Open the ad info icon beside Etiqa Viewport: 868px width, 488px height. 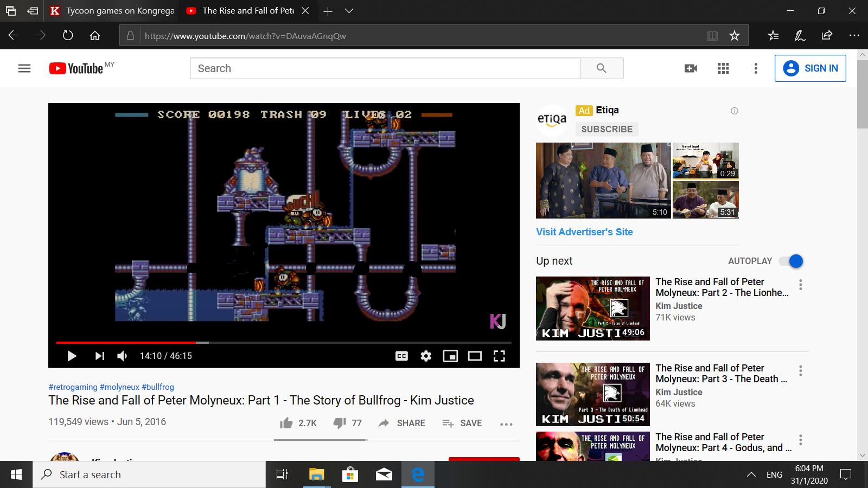tap(735, 111)
